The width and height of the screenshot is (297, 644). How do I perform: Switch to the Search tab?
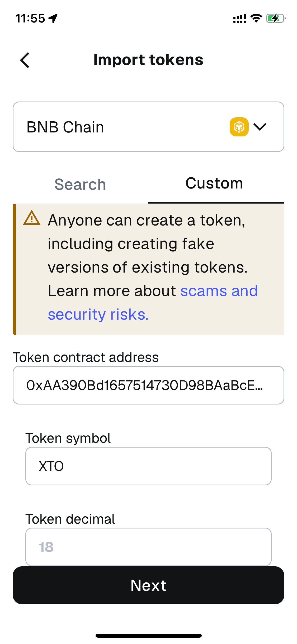coord(80,184)
